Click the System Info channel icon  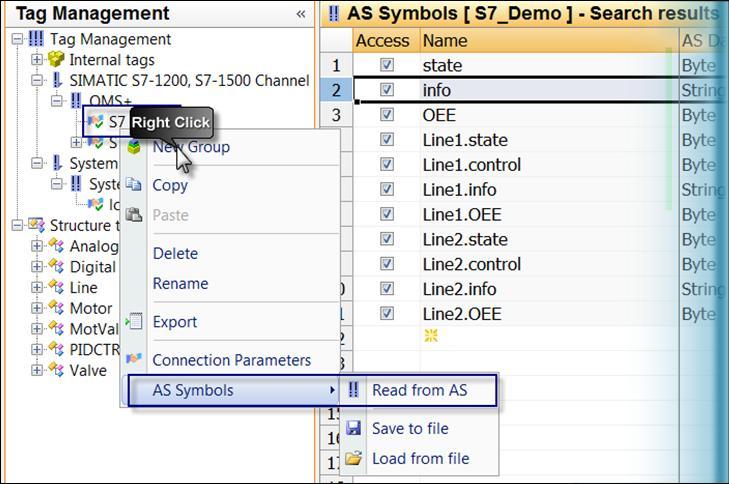(x=57, y=163)
